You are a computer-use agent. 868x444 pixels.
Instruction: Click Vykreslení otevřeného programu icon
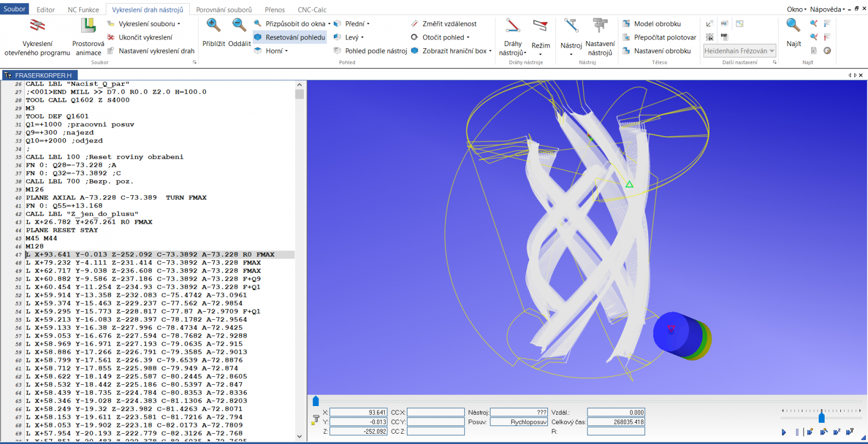point(37,26)
